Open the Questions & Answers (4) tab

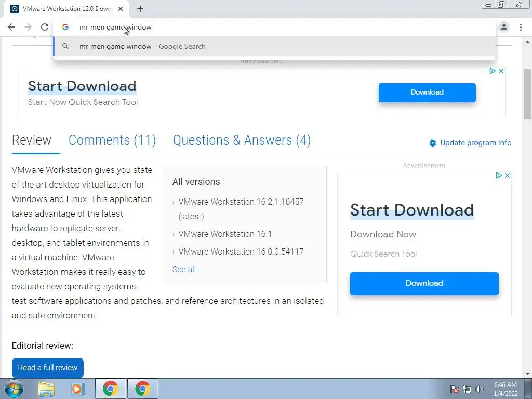[242, 140]
